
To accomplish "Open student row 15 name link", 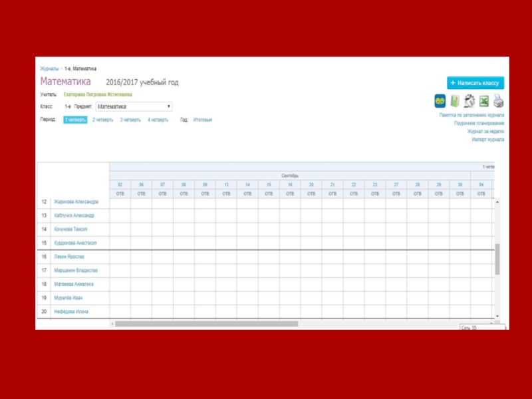I will [75, 243].
